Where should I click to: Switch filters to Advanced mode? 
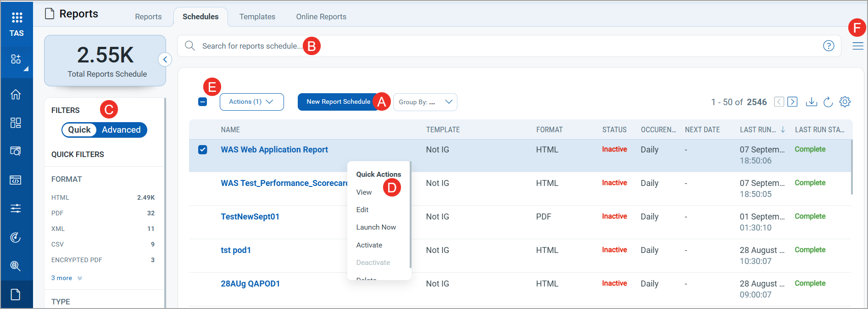click(121, 130)
